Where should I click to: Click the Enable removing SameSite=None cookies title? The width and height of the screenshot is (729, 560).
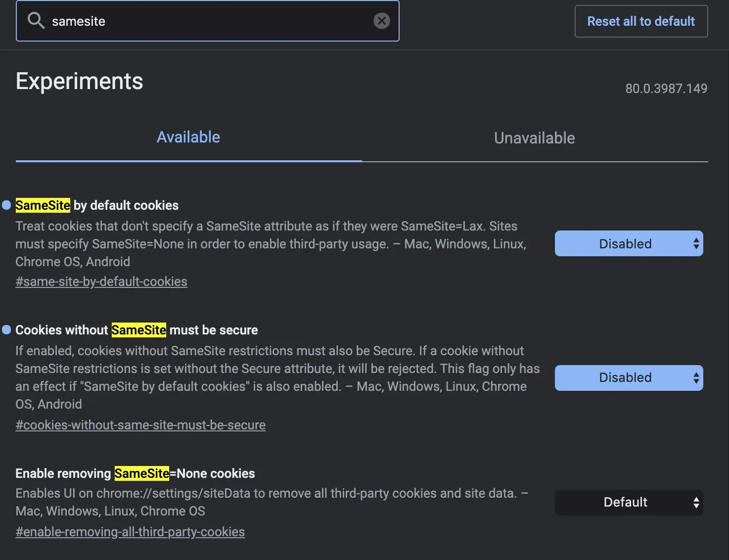[x=135, y=473]
